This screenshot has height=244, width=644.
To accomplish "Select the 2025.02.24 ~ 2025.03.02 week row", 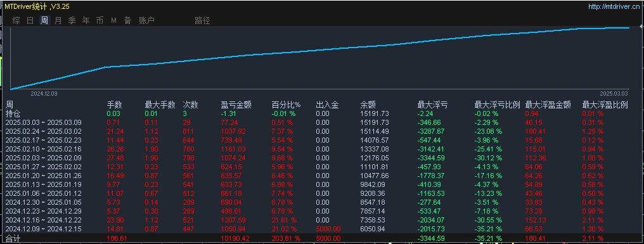I will click(x=322, y=131).
